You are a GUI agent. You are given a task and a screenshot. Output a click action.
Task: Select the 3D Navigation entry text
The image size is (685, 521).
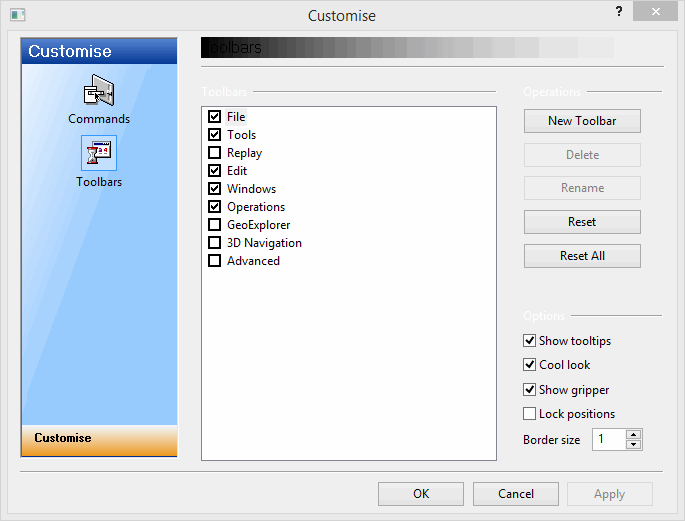[264, 243]
